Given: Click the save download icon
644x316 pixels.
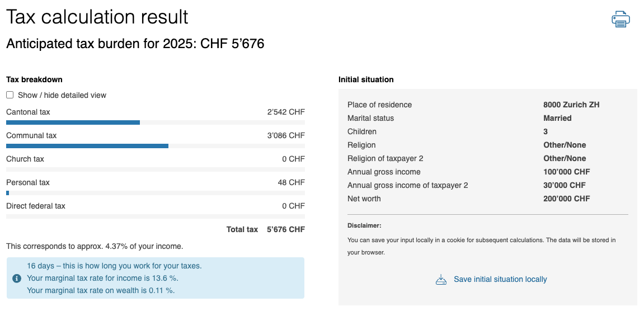Looking at the screenshot, I should coord(441,280).
